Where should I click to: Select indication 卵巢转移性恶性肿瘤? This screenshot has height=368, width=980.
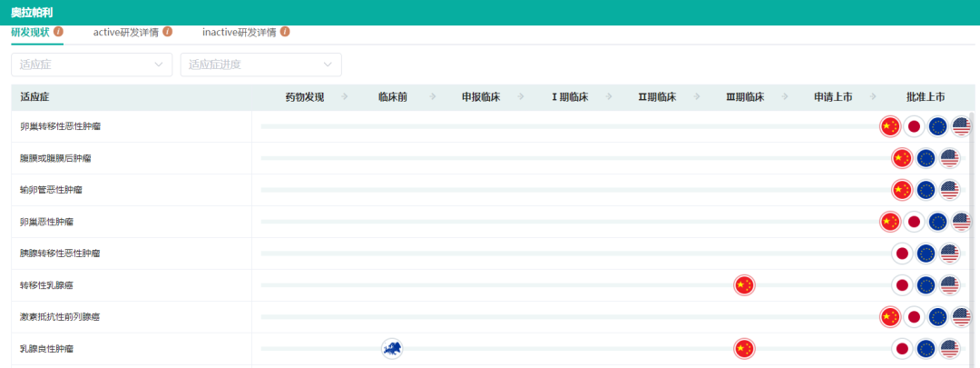click(x=60, y=126)
